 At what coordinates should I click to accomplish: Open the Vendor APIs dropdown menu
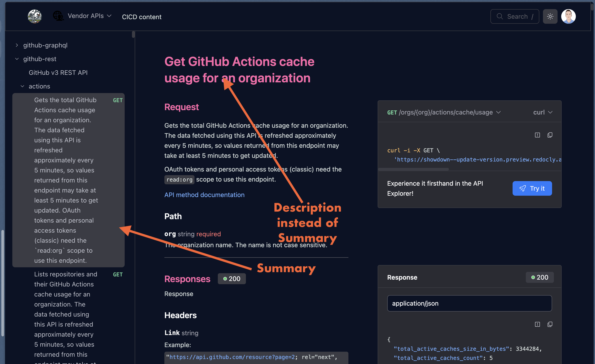89,16
